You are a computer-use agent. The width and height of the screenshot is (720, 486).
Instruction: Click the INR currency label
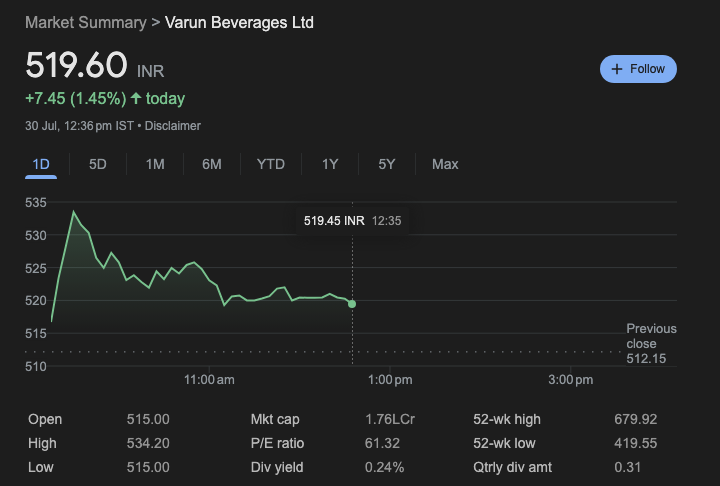(x=151, y=71)
